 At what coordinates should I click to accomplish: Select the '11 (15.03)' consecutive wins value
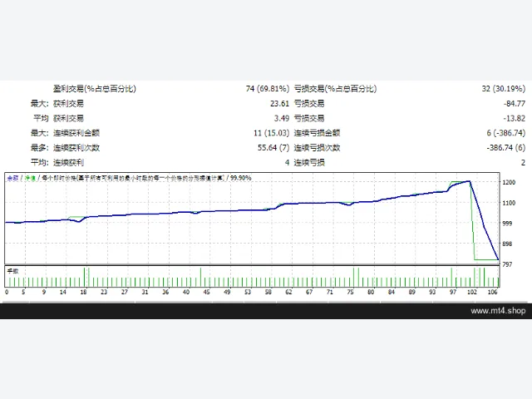[x=272, y=133]
